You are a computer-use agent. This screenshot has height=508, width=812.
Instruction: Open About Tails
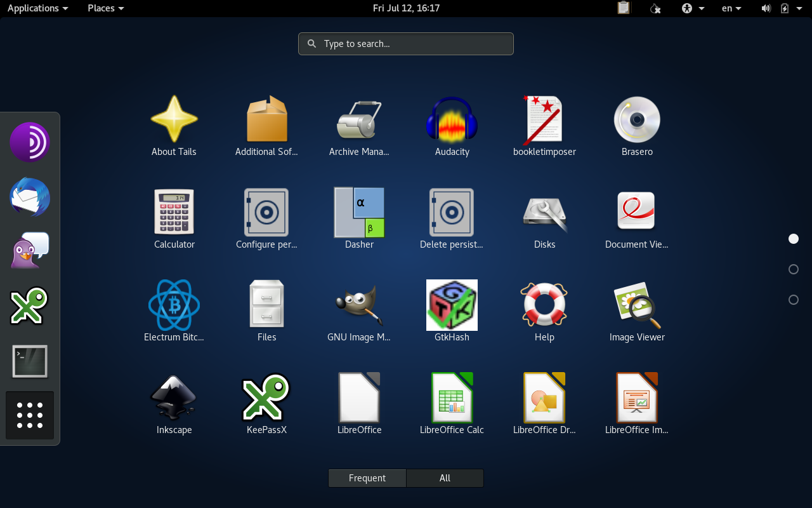174,126
